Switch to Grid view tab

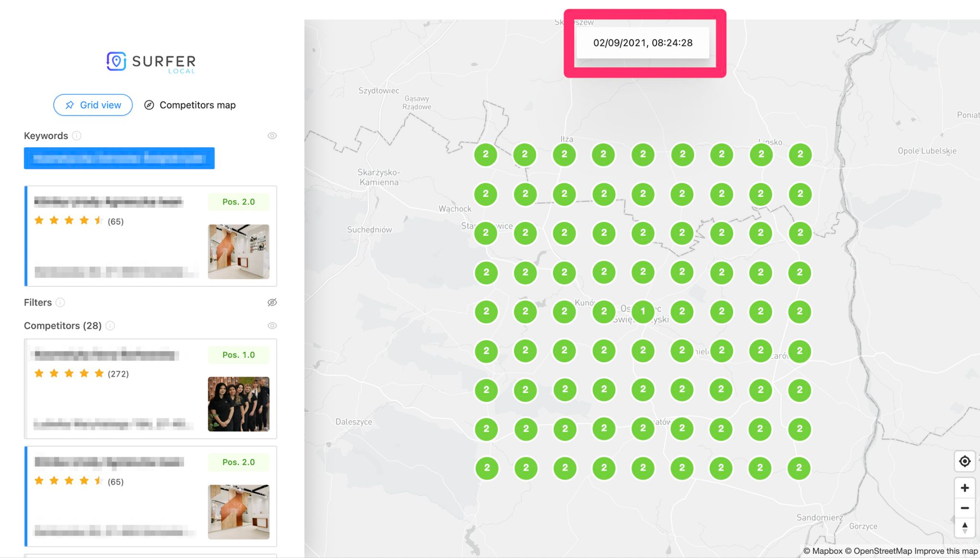coord(93,105)
